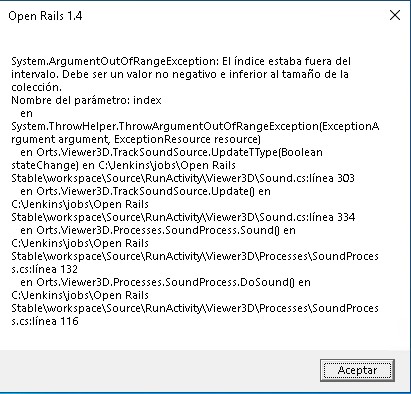The image size is (411, 394).
Task: Click the System.ThrowHelper.ThrowArgumentOutOfRangeException stack line
Action: point(195,126)
